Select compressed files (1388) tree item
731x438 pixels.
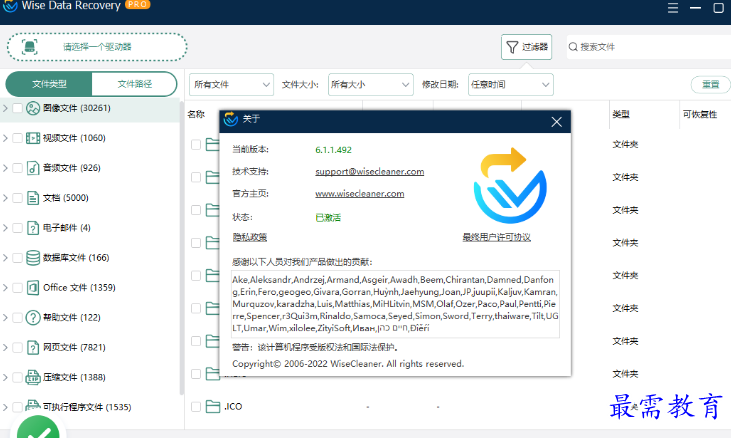(74, 377)
